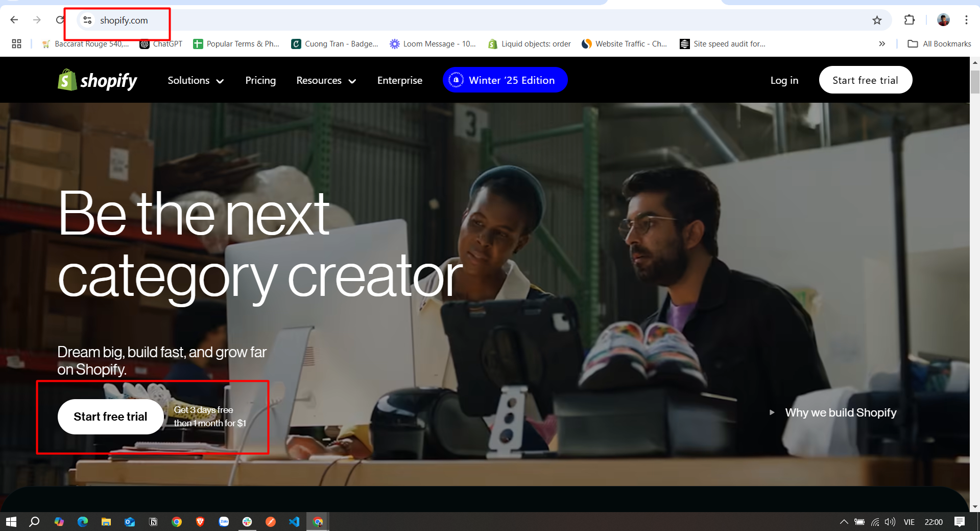Screen dimensions: 980x531
Task: Open the clock showing 22:00
Action: pyautogui.click(x=934, y=522)
